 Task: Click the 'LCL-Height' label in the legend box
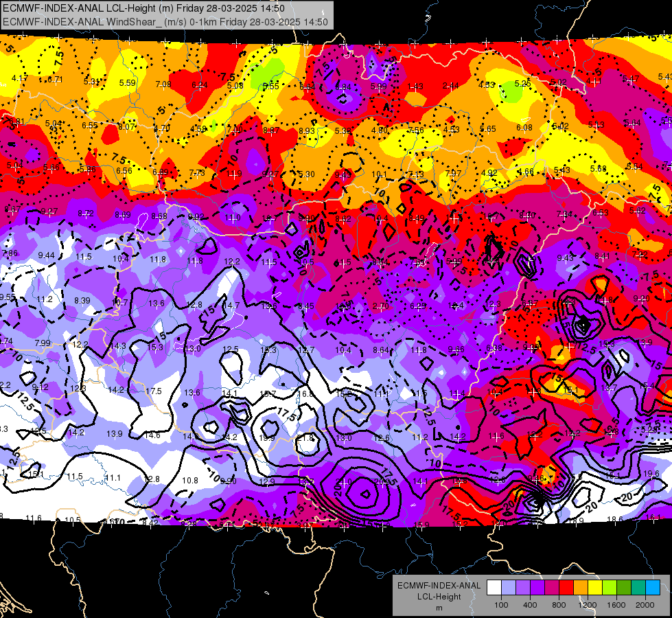click(x=439, y=597)
